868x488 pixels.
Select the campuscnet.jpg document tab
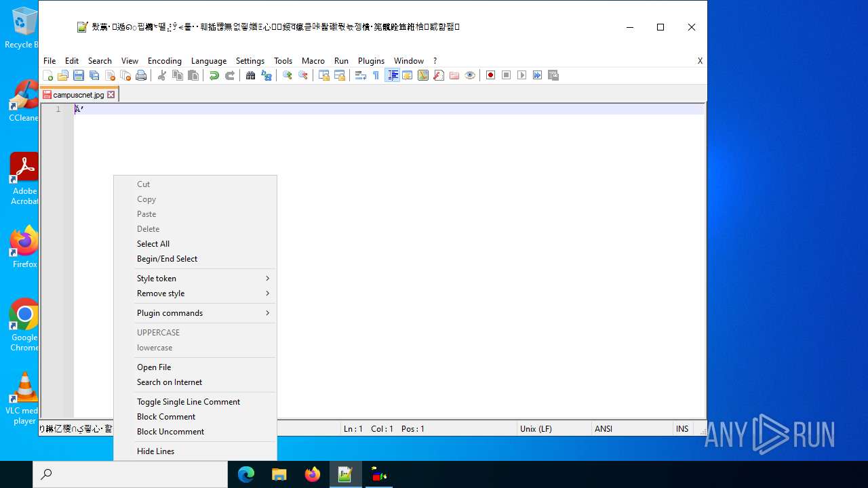click(x=79, y=95)
